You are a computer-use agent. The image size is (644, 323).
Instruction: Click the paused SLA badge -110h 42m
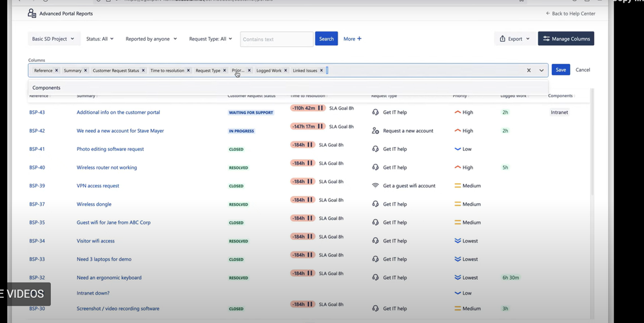[308, 108]
